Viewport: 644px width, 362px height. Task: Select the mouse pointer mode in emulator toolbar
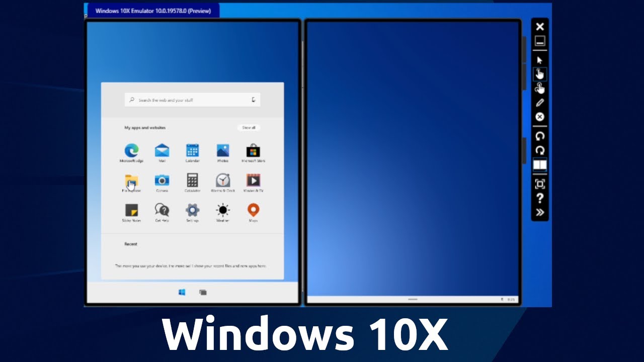coord(540,60)
